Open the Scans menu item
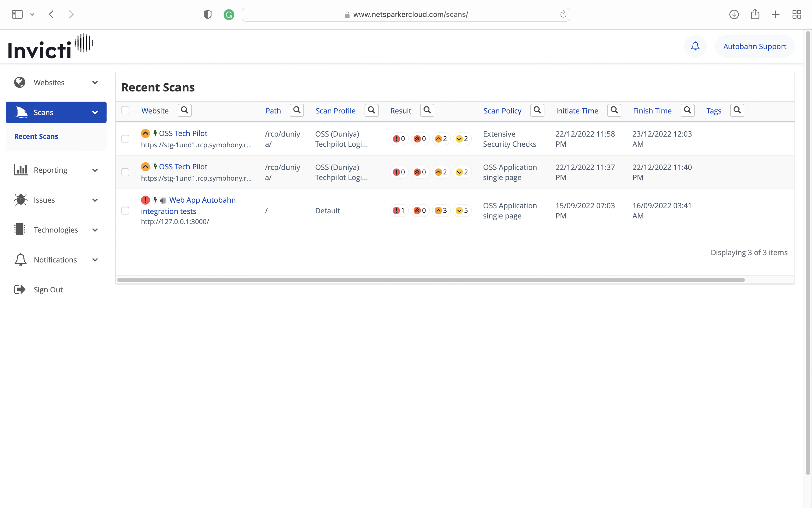The height and width of the screenshot is (508, 812). [x=56, y=112]
